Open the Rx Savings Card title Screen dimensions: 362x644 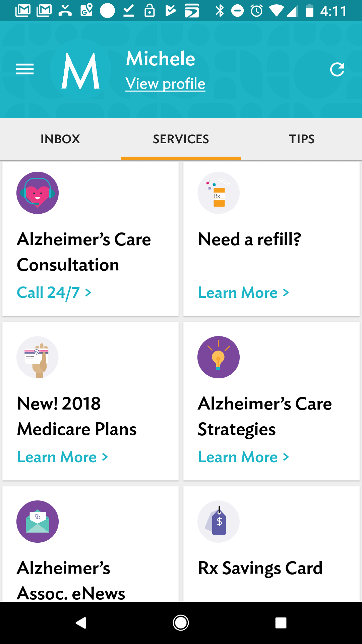[x=260, y=568]
